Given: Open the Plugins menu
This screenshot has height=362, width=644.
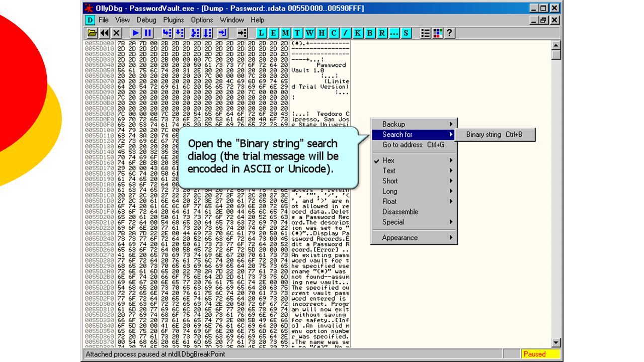Looking at the screenshot, I should [174, 20].
